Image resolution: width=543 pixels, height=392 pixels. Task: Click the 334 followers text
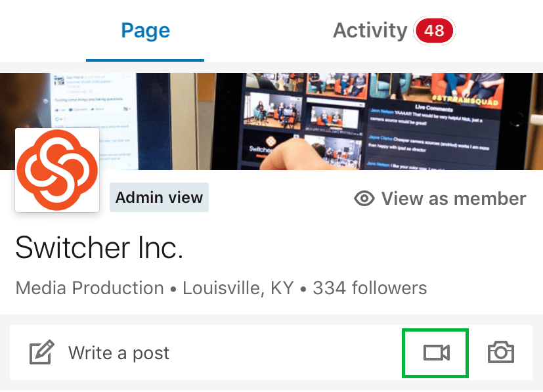[x=370, y=288]
